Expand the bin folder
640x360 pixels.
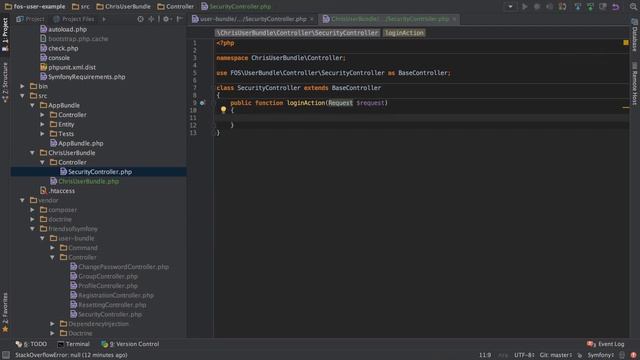(x=22, y=86)
